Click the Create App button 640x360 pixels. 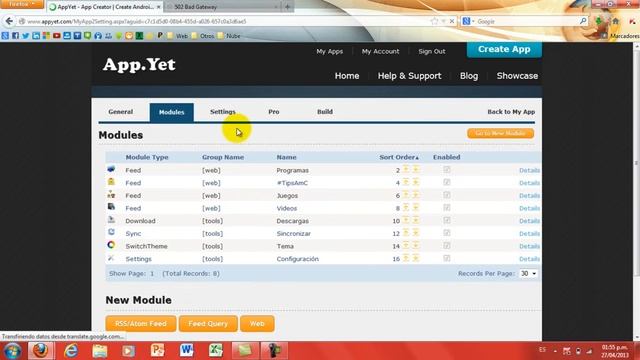[504, 49]
